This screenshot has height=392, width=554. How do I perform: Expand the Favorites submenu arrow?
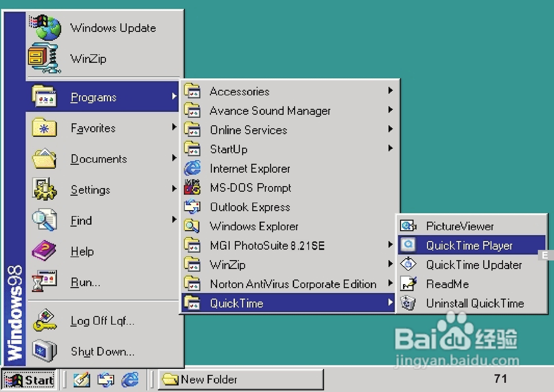pos(174,127)
